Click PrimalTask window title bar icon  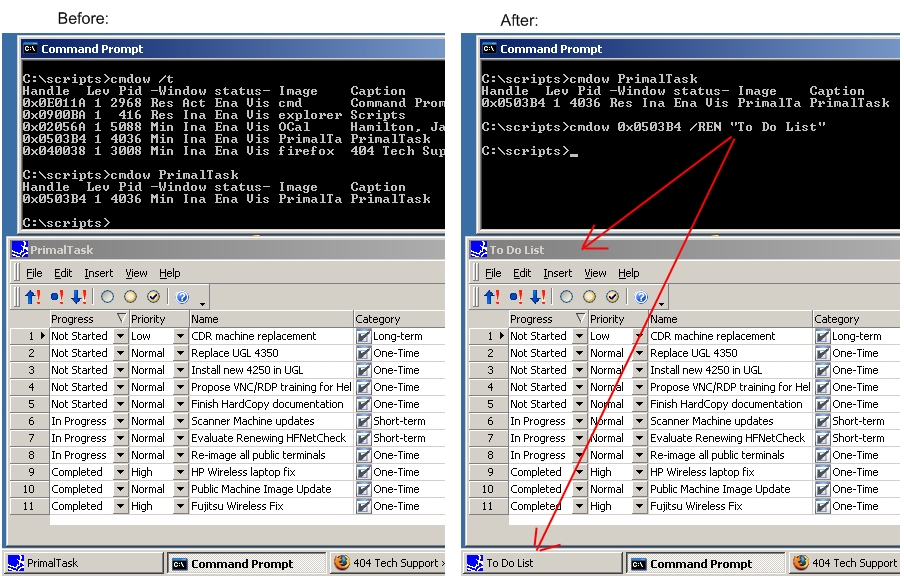20,250
